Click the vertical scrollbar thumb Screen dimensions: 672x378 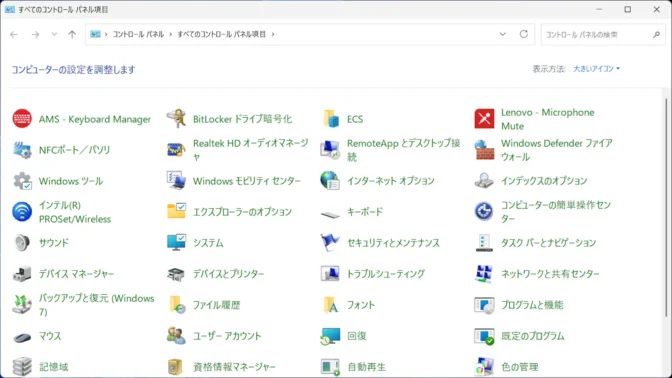[666, 208]
